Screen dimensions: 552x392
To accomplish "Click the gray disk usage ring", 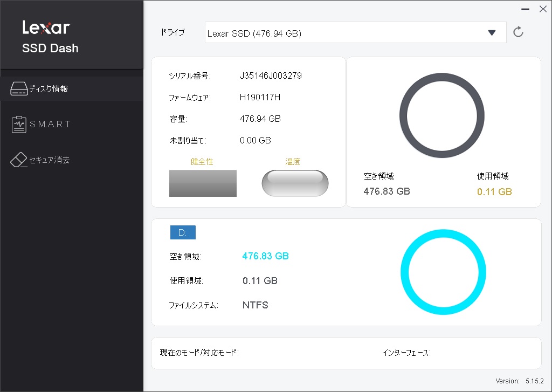I will pyautogui.click(x=441, y=77).
